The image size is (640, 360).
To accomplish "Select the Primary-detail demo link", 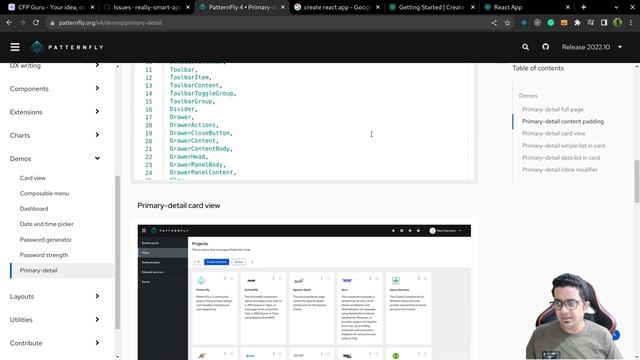I will (38, 270).
